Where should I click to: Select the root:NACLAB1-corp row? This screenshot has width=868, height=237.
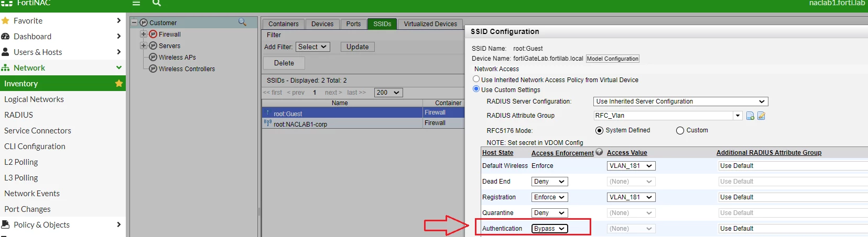(x=363, y=123)
